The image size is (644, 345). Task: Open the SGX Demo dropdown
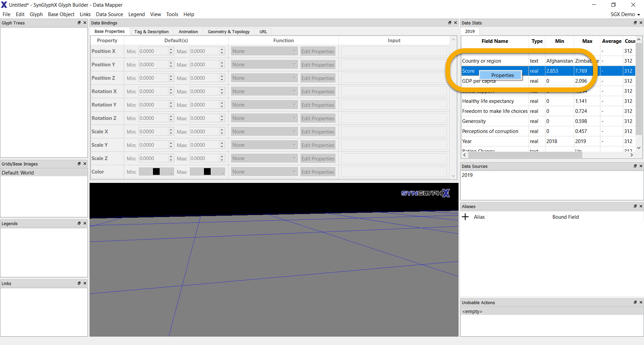625,14
